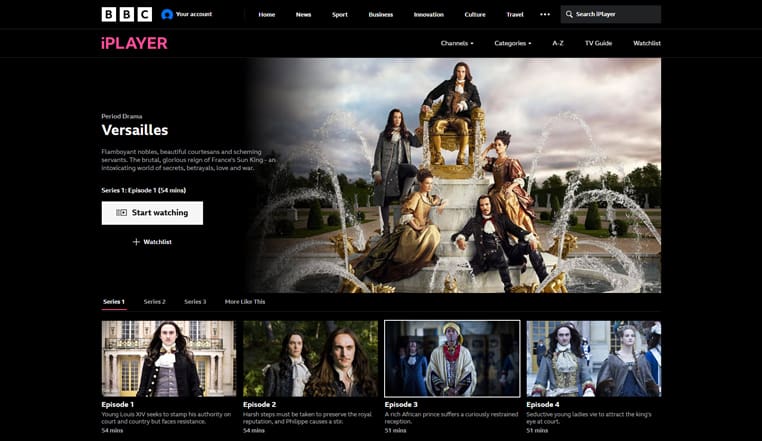Click the search magnifier icon

[x=569, y=14]
